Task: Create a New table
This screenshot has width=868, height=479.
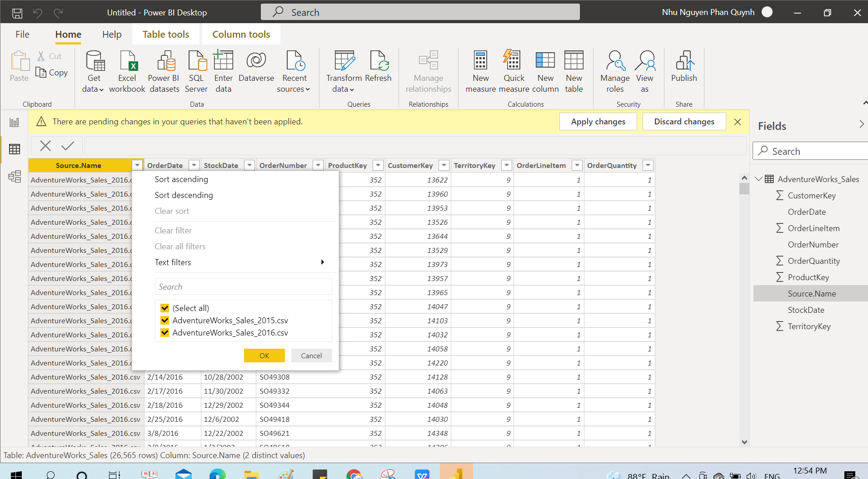Action: [x=574, y=72]
